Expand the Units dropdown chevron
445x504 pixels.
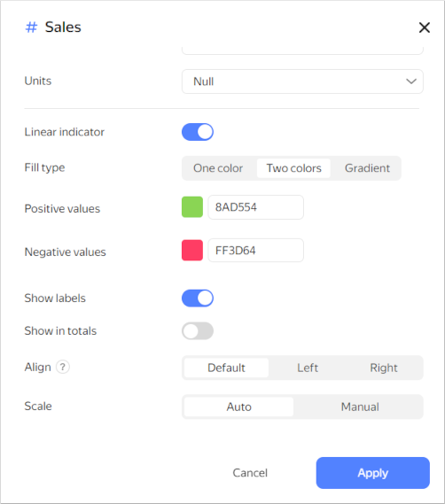coord(411,81)
